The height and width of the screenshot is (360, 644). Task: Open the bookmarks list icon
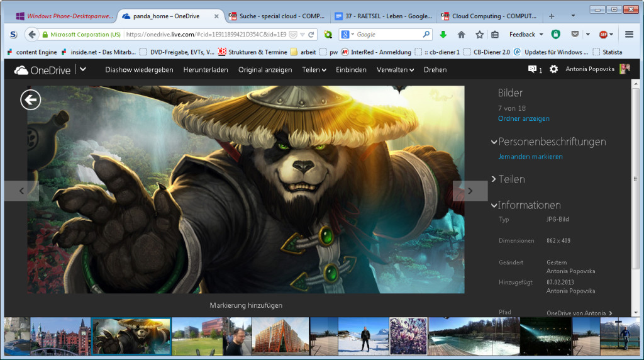click(495, 35)
